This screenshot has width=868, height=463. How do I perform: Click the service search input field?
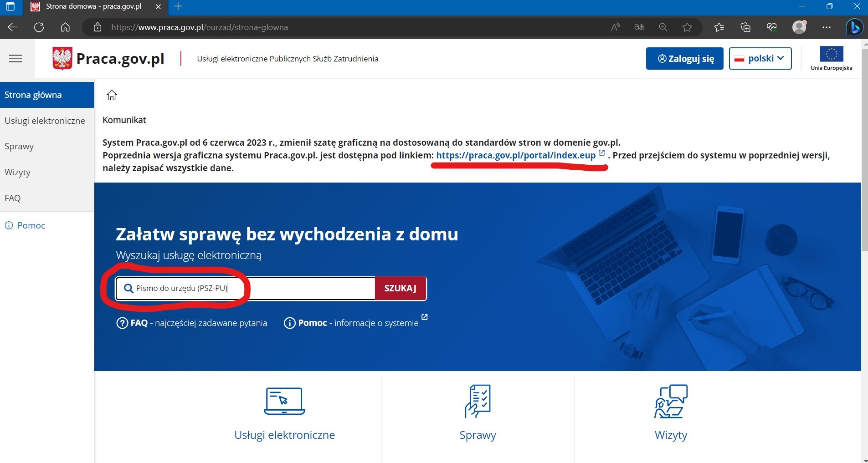tap(246, 288)
